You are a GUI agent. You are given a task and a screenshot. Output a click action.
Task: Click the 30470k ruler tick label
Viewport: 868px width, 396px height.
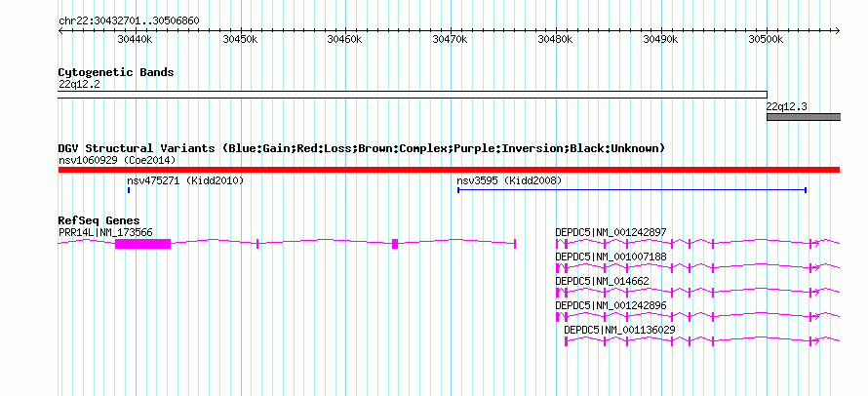[450, 39]
